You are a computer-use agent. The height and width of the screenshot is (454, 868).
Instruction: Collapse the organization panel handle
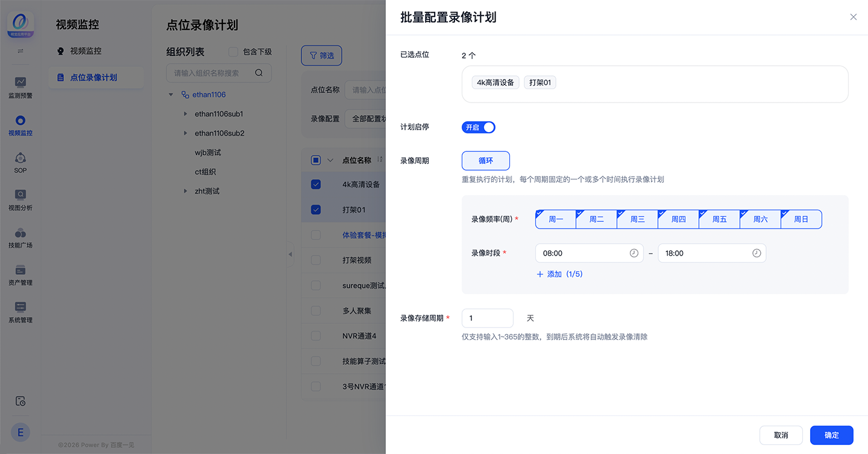coord(290,254)
